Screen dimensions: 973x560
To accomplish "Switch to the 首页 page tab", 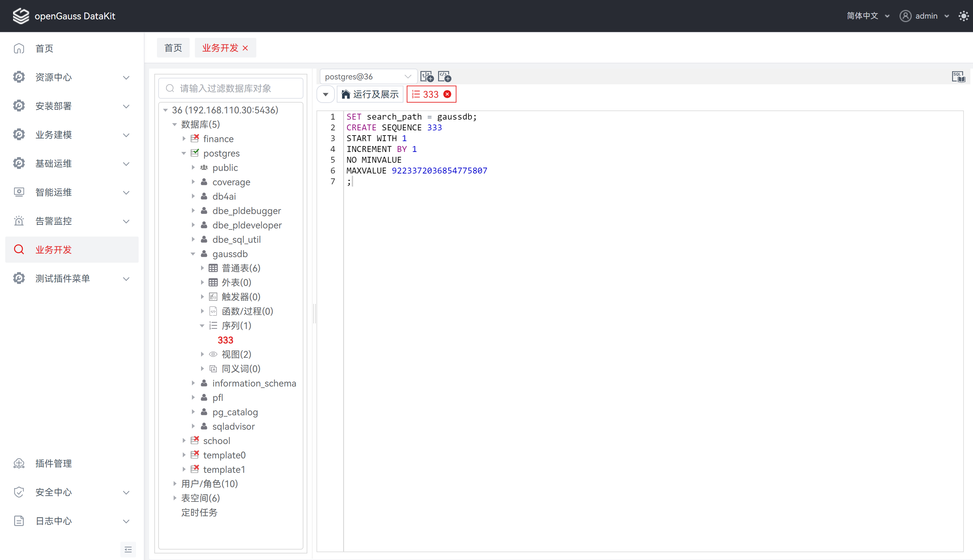I will (173, 48).
